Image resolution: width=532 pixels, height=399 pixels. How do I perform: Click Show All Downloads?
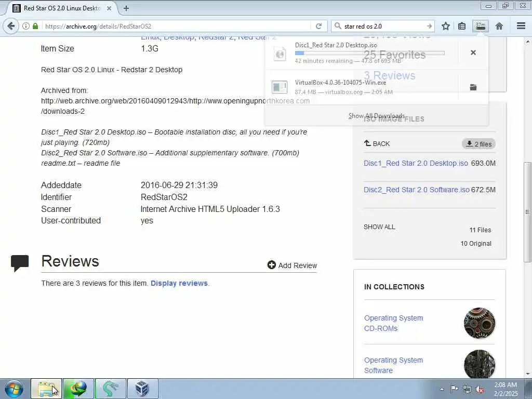coord(377,116)
